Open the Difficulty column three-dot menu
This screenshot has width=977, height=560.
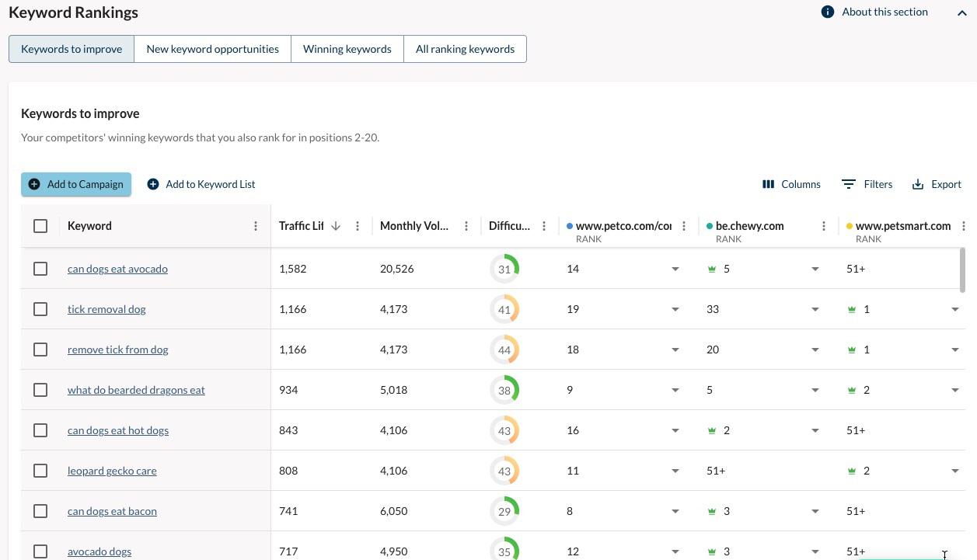pyautogui.click(x=544, y=226)
